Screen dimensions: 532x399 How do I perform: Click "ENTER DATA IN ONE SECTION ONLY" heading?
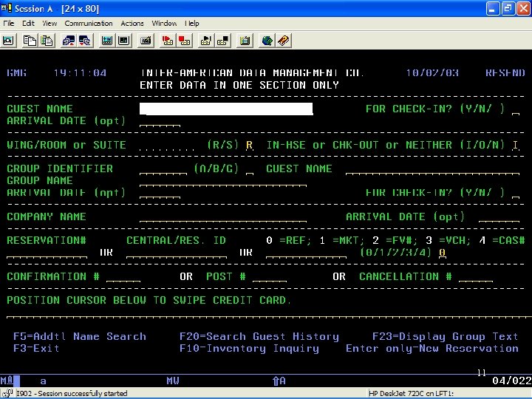click(x=239, y=85)
